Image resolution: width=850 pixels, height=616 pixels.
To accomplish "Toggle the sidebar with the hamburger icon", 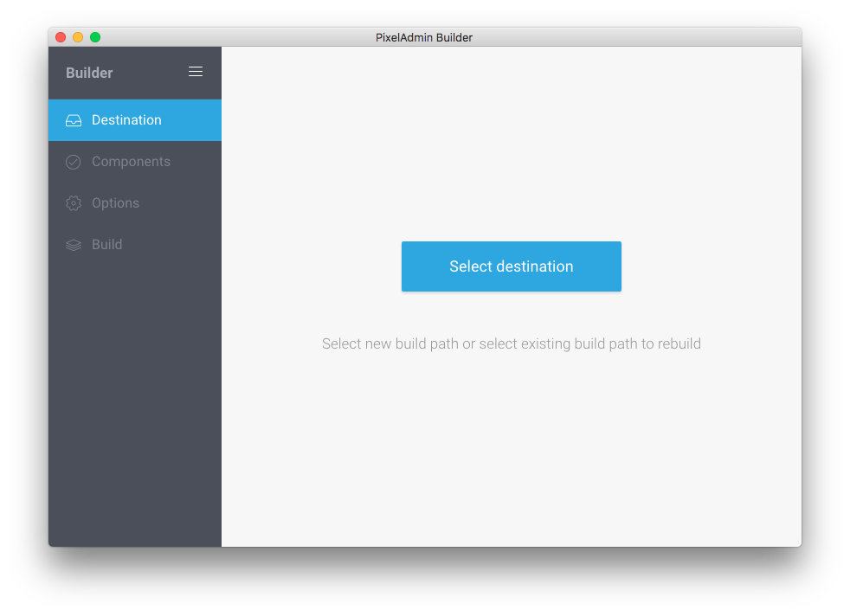I will point(196,72).
